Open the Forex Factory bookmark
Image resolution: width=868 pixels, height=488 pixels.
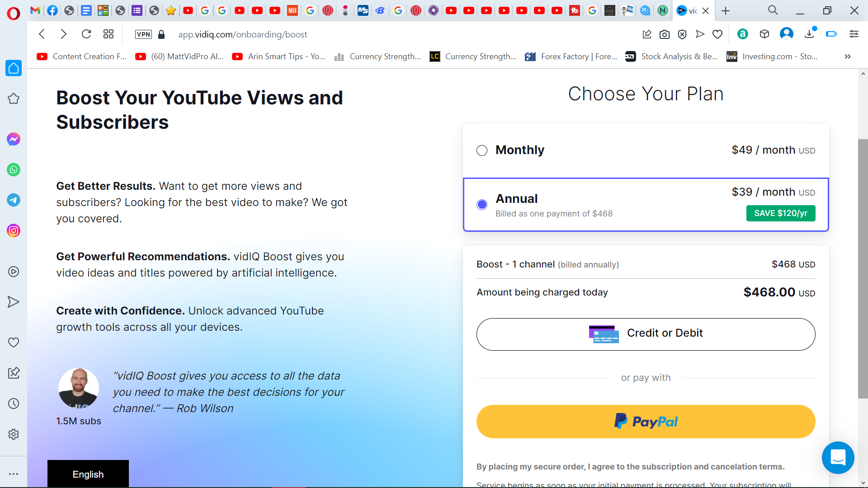(571, 56)
